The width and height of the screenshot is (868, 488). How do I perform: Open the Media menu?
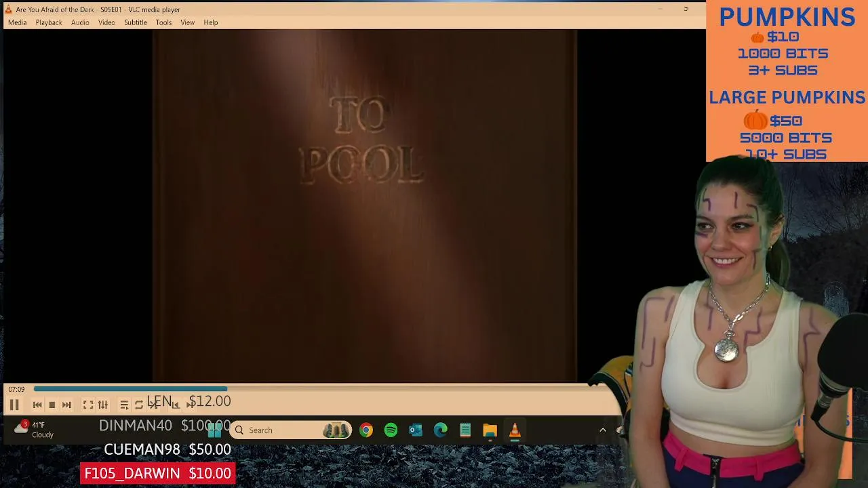coord(17,22)
